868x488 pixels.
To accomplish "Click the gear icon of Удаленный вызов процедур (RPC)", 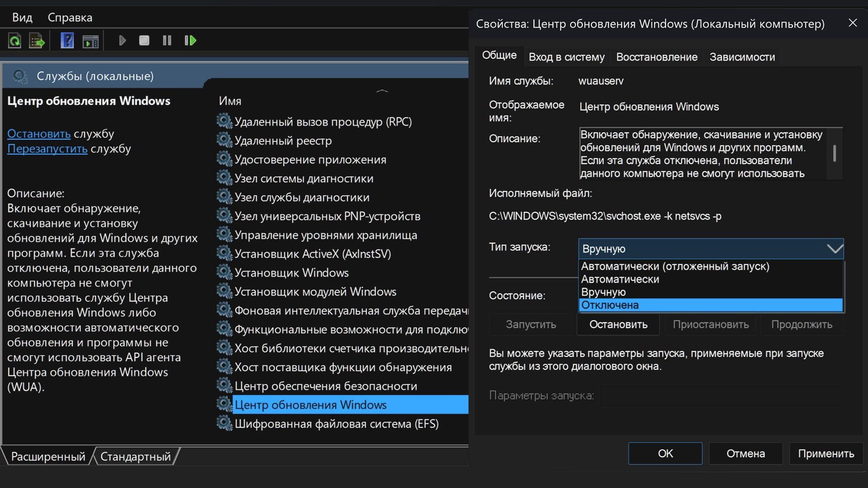I will coord(224,121).
